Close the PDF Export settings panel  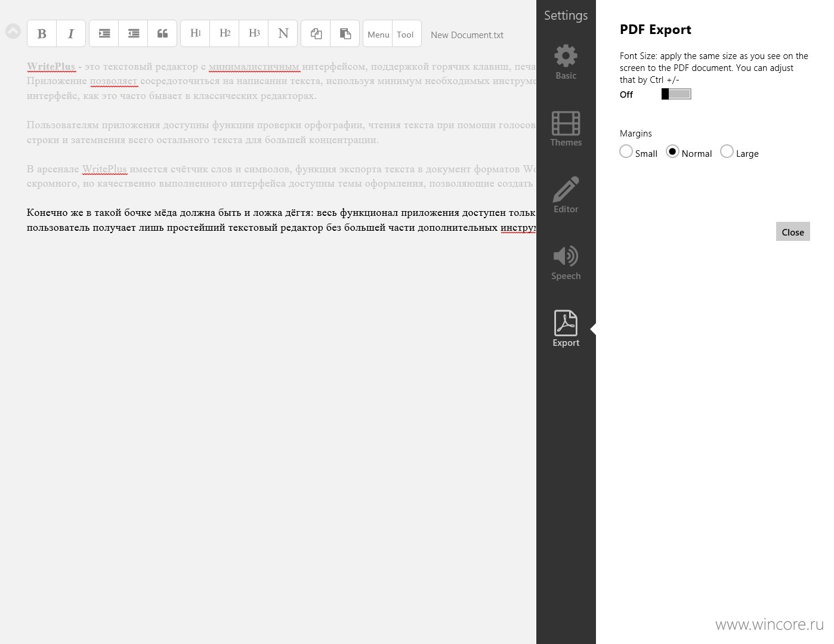[793, 232]
